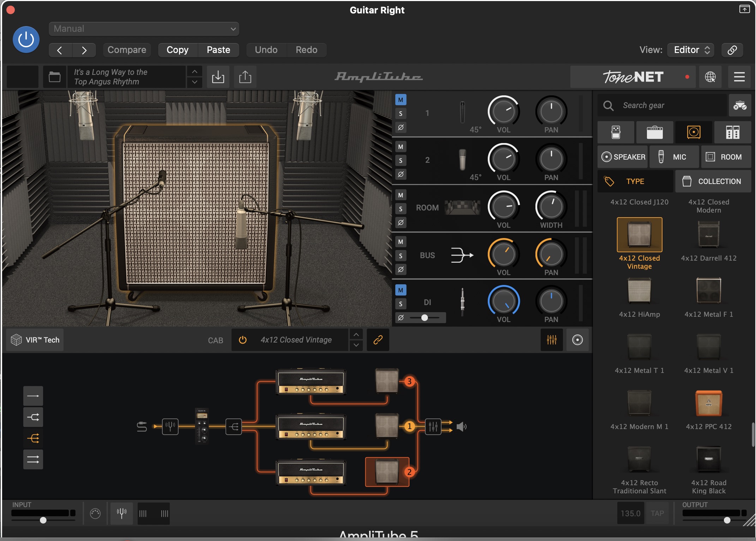Go to next preset arrow
The image size is (756, 541).
coord(84,50)
